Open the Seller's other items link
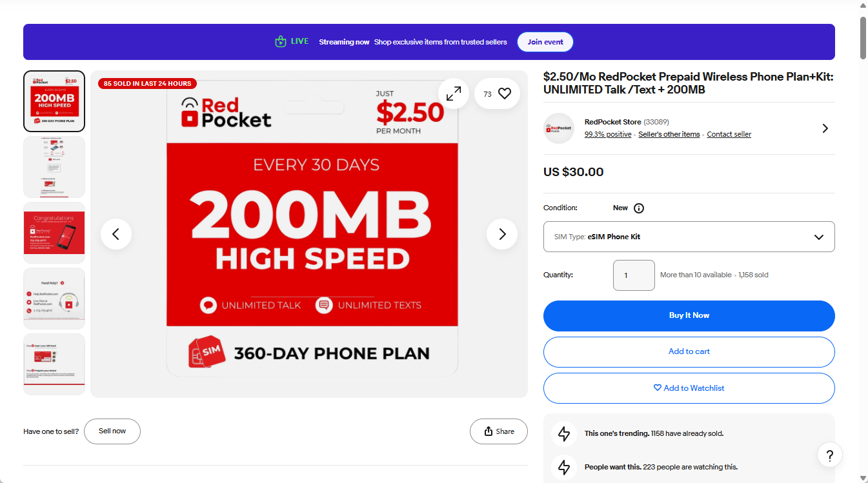The width and height of the screenshot is (868, 483). coord(669,135)
